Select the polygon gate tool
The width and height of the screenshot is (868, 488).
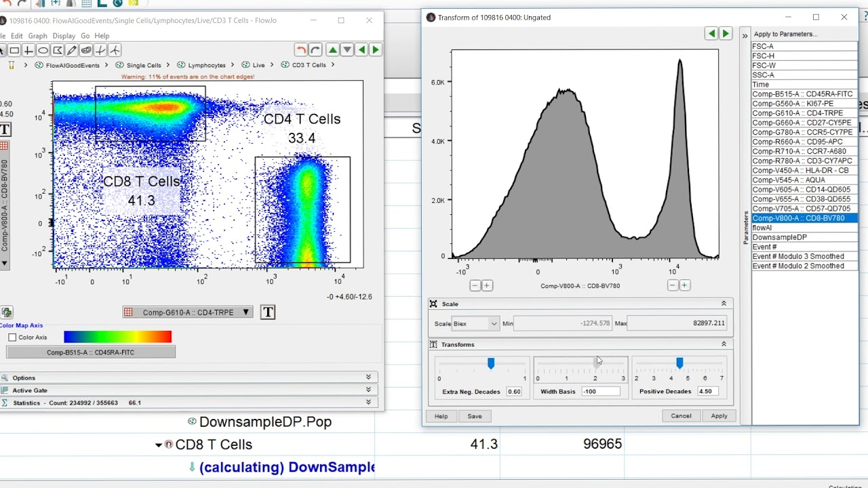click(x=58, y=50)
